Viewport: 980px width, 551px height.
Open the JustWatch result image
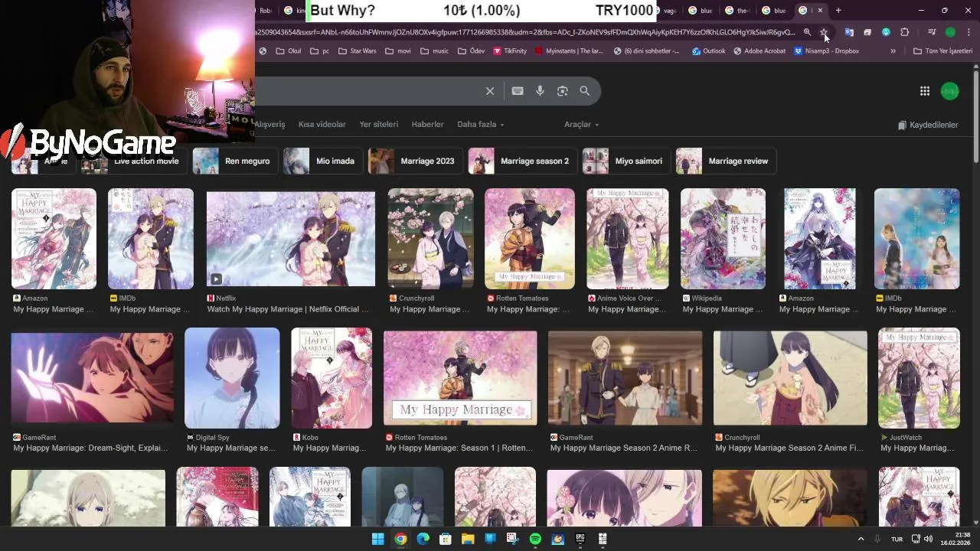coord(919,378)
